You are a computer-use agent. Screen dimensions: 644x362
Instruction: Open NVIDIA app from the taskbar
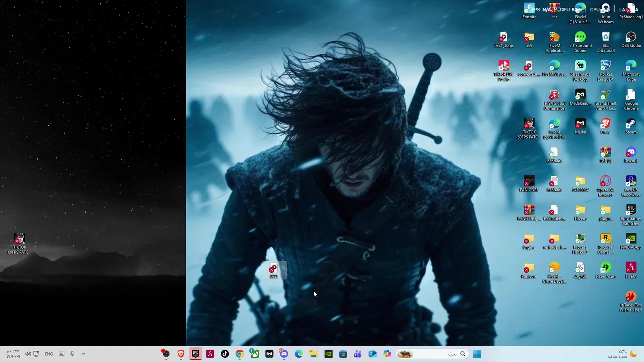coord(328,354)
